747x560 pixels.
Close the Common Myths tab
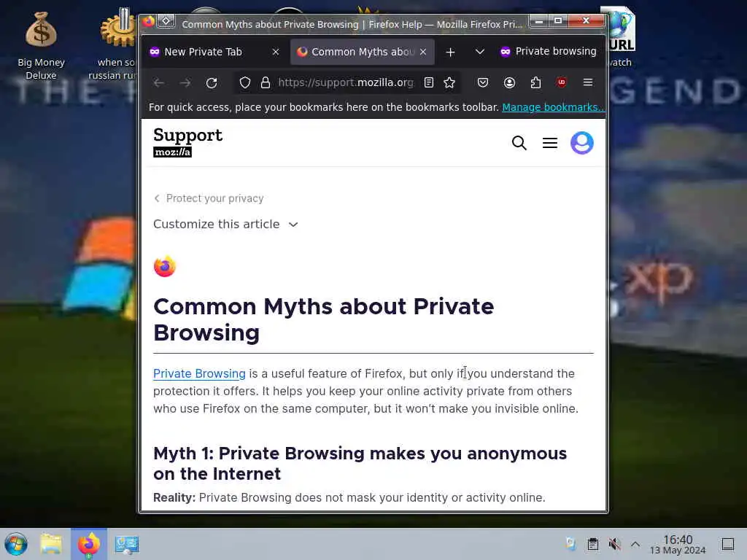(x=423, y=52)
